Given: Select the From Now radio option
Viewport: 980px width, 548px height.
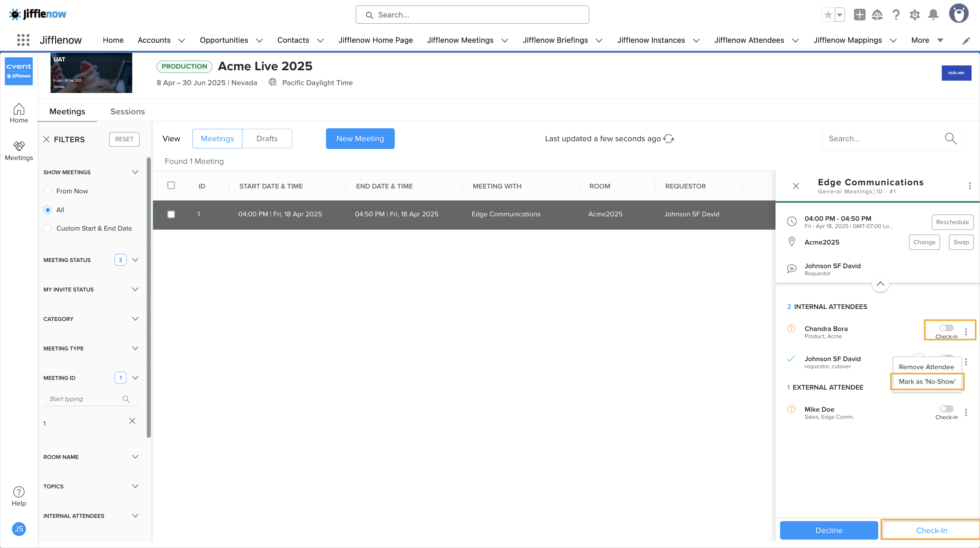Looking at the screenshot, I should pyautogui.click(x=48, y=191).
